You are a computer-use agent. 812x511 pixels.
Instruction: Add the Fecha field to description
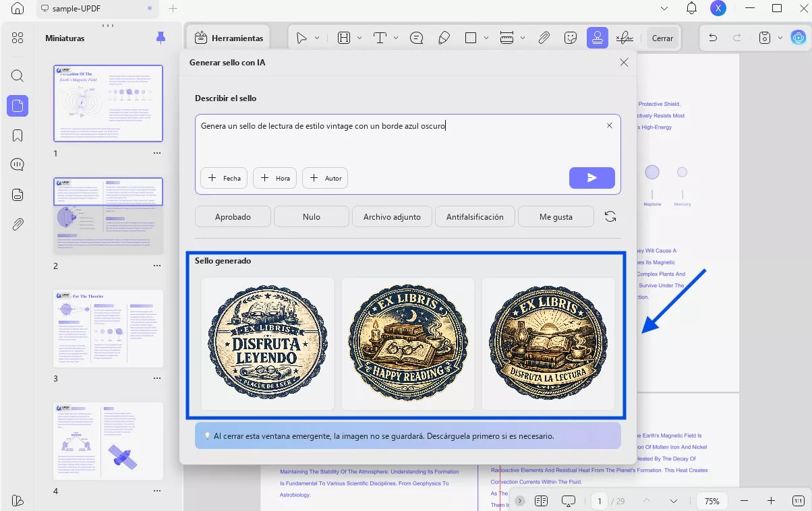tap(224, 178)
